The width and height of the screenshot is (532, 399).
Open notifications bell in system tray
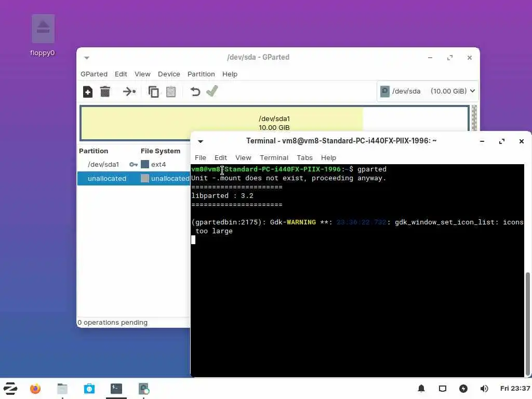coord(421,389)
